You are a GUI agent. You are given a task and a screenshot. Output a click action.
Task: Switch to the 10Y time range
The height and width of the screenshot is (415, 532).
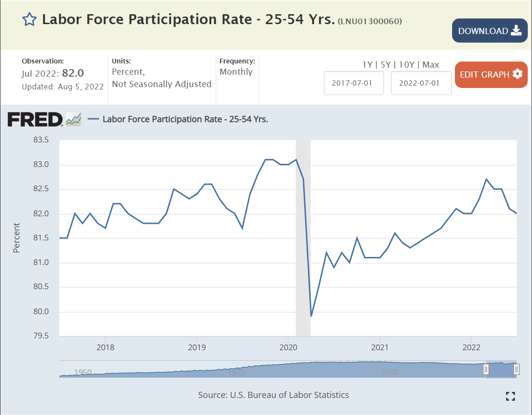[407, 65]
